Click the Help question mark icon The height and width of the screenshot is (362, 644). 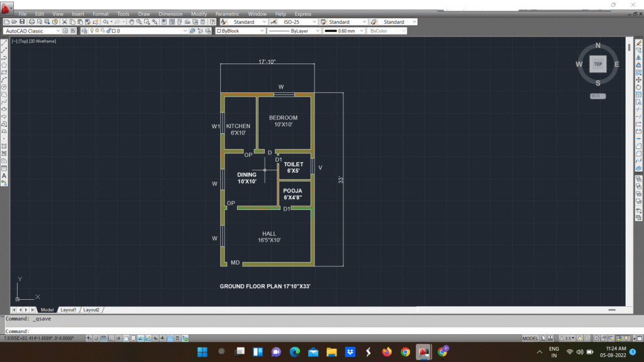[x=213, y=22]
